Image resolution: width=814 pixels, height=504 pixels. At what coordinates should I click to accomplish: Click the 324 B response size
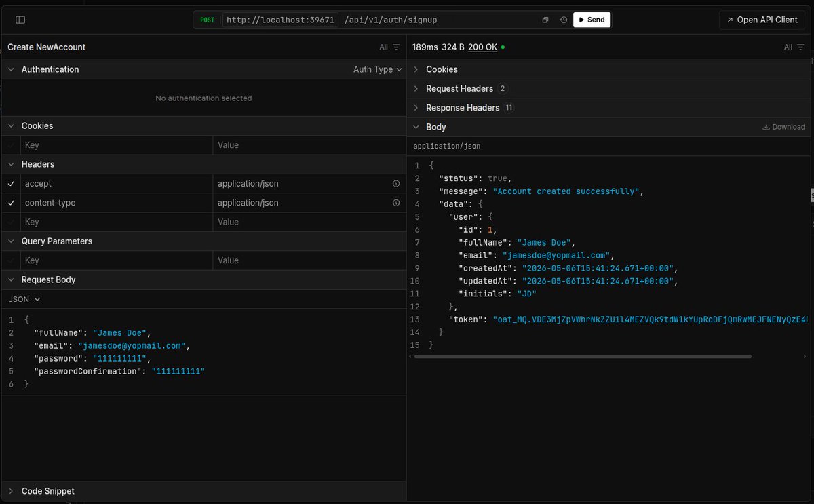(x=453, y=47)
